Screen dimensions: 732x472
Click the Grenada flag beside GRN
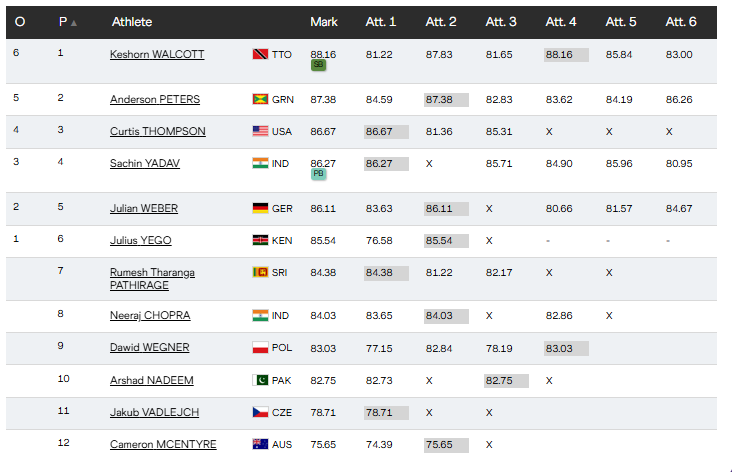(x=260, y=99)
